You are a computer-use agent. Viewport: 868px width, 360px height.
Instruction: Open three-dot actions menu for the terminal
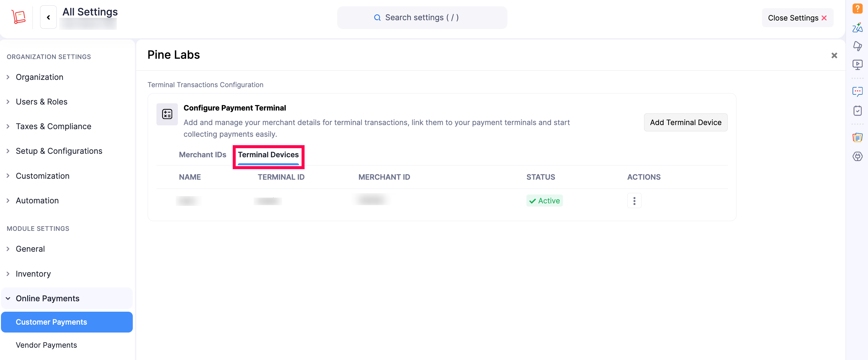(634, 201)
